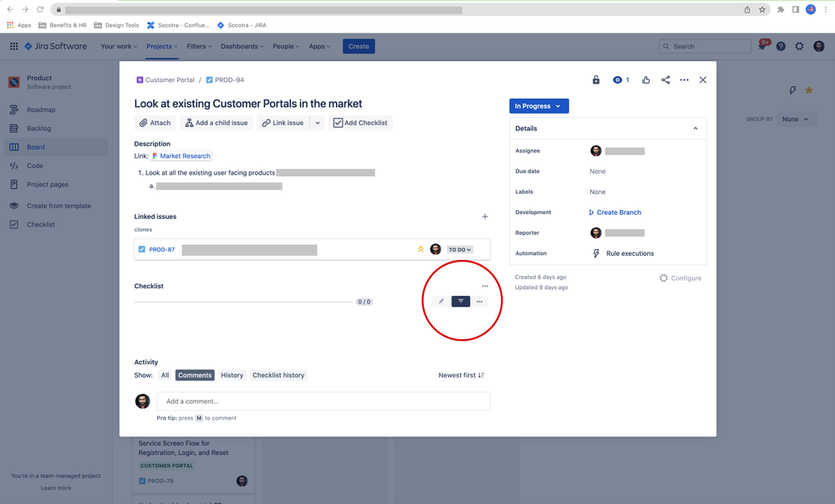The width and height of the screenshot is (835, 504).
Task: Open the Projects menu
Action: (162, 46)
